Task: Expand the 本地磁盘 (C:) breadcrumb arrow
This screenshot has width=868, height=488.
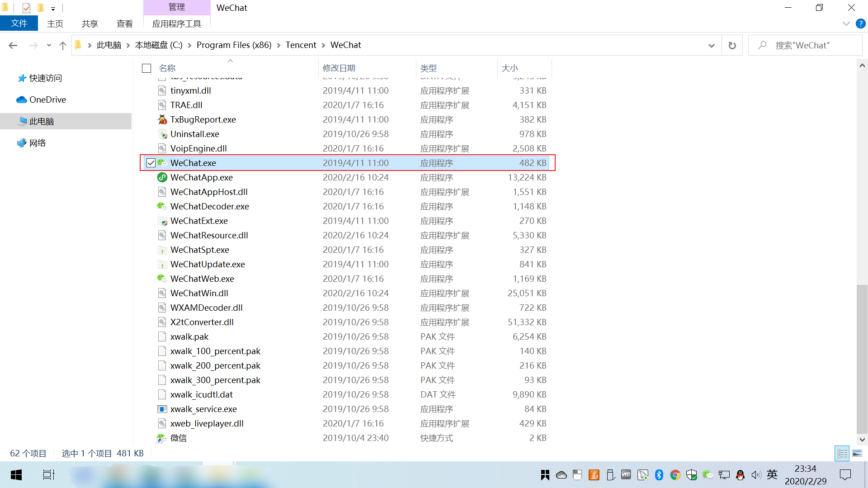Action: pyautogui.click(x=189, y=45)
